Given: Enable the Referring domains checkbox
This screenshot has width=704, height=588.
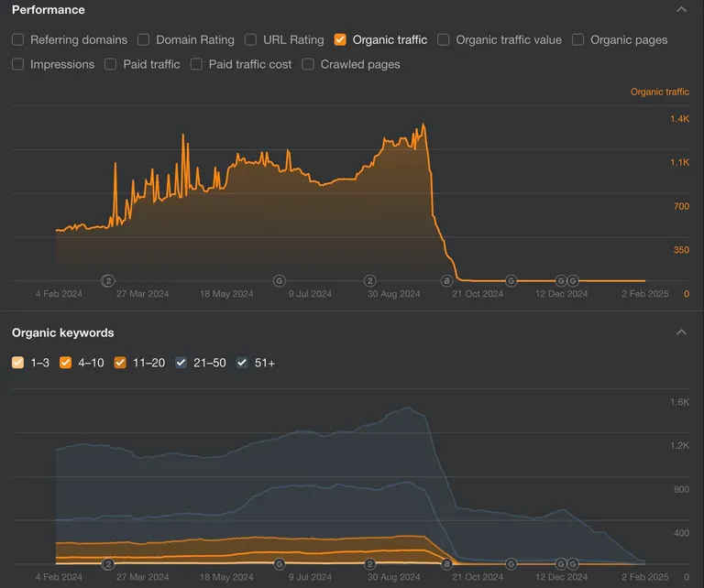Looking at the screenshot, I should point(18,39).
